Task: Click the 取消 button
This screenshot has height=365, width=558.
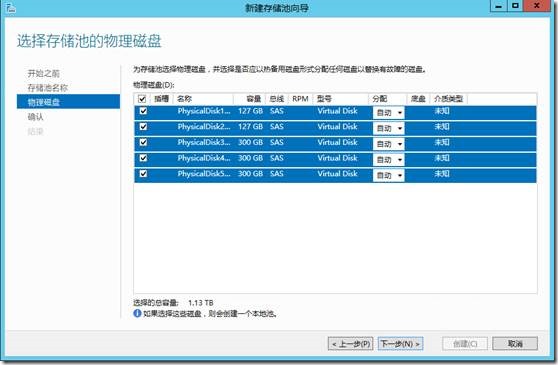Action: pos(515,344)
